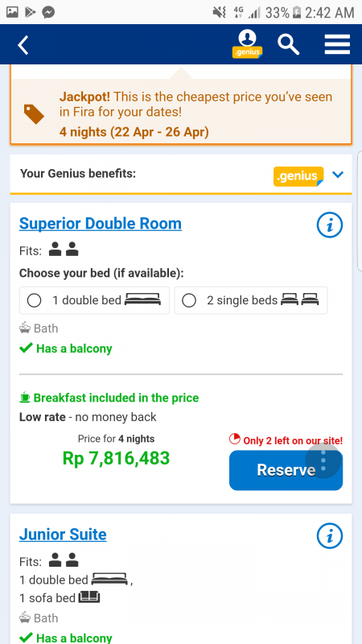Open the Genius profile account icon
This screenshot has height=644, width=362.
click(x=247, y=44)
